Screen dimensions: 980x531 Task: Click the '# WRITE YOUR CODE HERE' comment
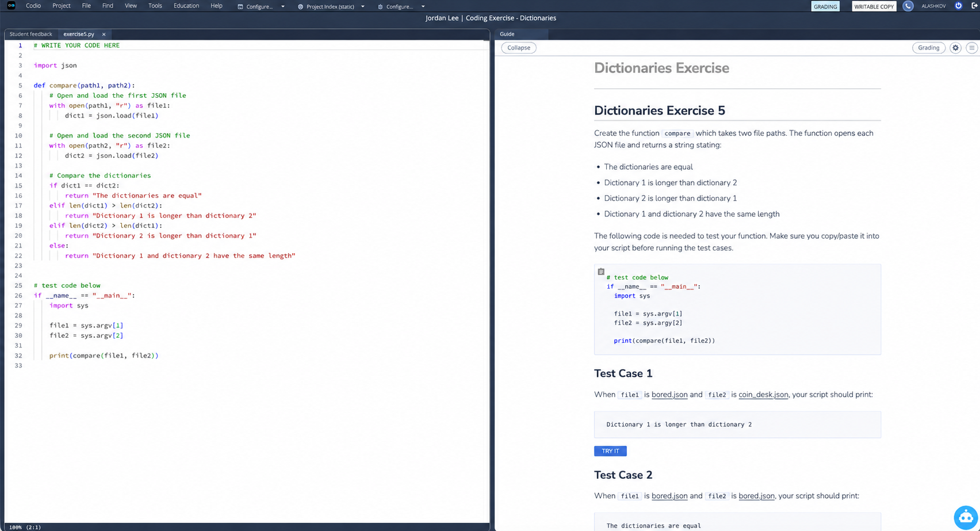click(x=76, y=45)
